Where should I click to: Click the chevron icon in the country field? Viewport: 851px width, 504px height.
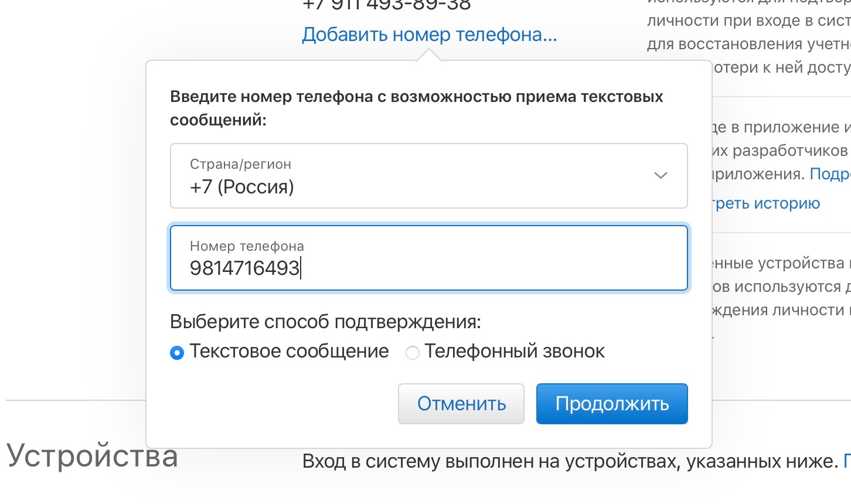tap(660, 175)
